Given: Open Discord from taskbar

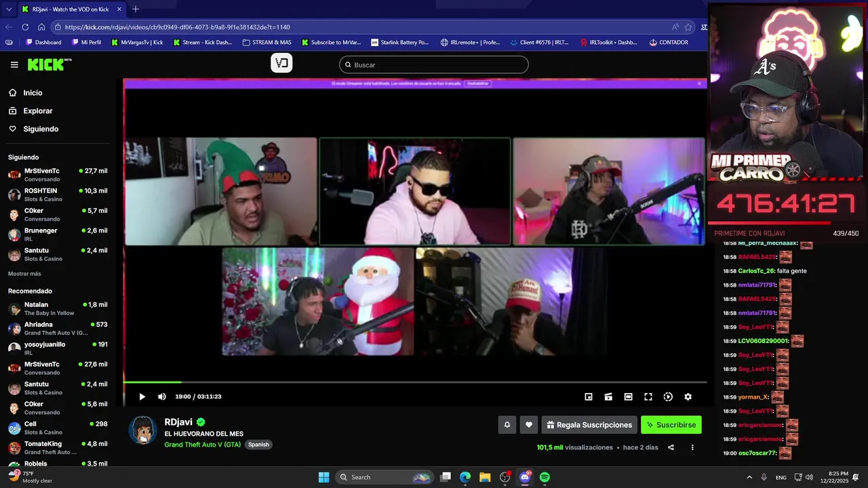Looking at the screenshot, I should [525, 477].
